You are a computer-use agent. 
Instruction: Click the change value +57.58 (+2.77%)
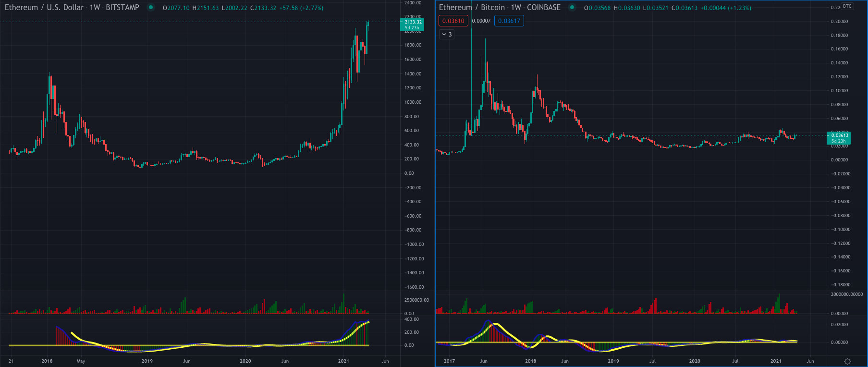(x=302, y=8)
